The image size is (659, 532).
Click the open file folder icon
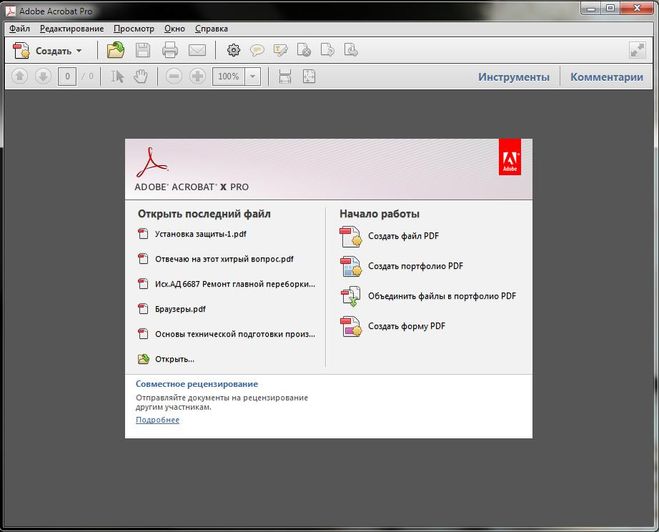[x=116, y=50]
